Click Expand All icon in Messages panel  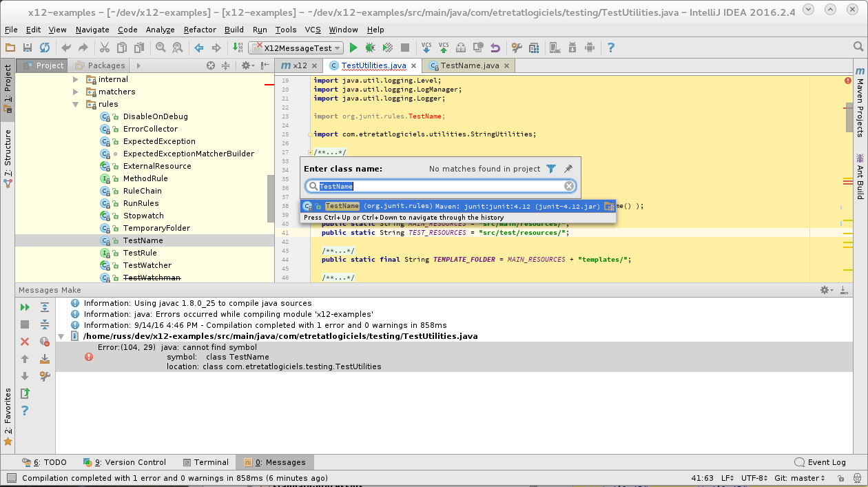pyautogui.click(x=45, y=307)
